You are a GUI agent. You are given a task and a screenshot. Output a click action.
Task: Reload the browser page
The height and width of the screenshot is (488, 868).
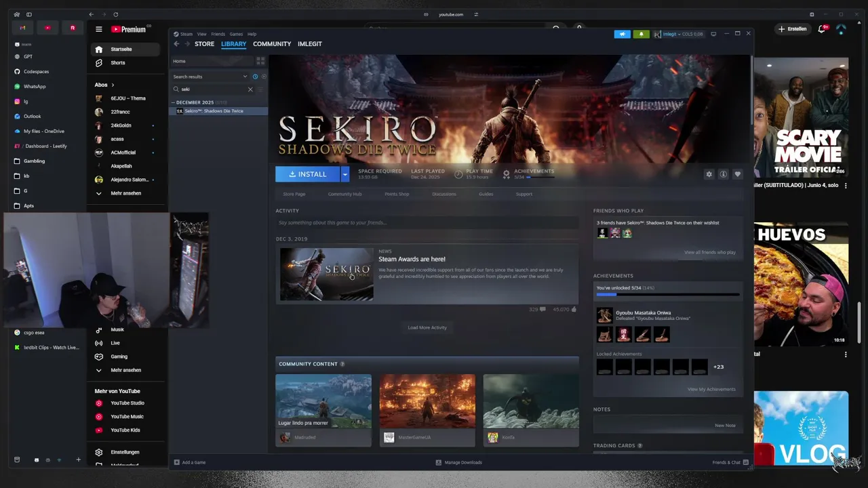[115, 14]
